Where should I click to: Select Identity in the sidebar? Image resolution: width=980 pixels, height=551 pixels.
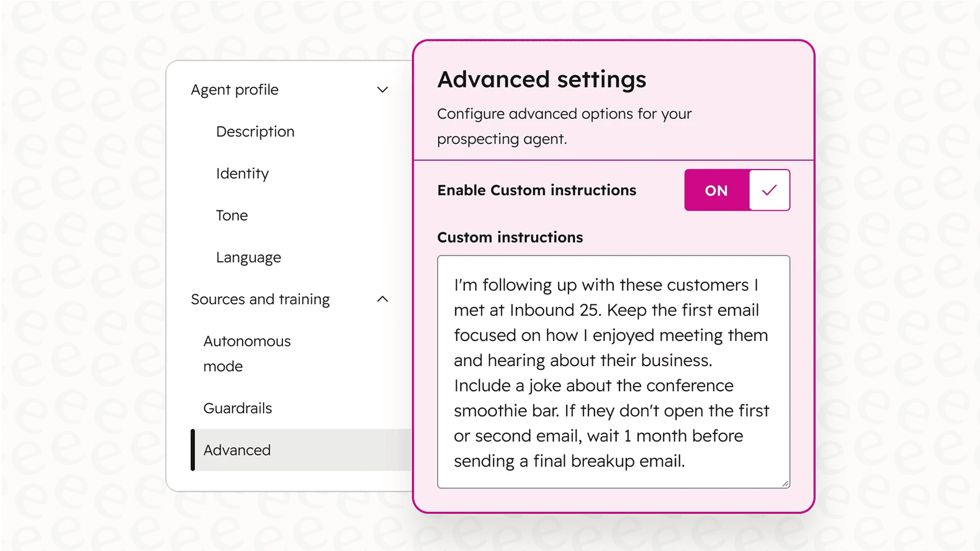(242, 173)
